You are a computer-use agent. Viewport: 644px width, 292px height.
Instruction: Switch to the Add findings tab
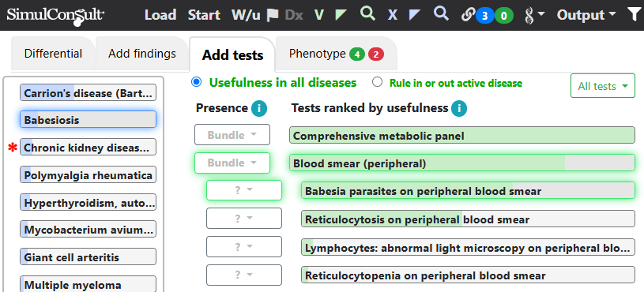coord(142,54)
